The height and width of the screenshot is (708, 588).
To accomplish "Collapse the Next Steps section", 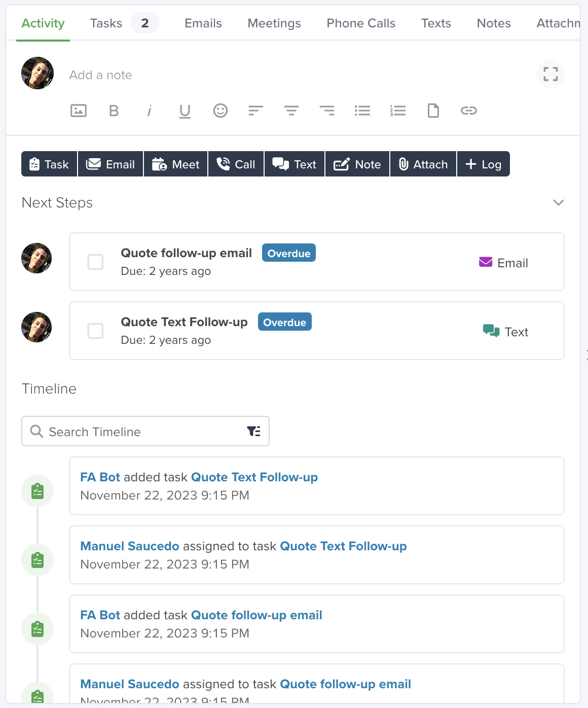I will click(559, 202).
